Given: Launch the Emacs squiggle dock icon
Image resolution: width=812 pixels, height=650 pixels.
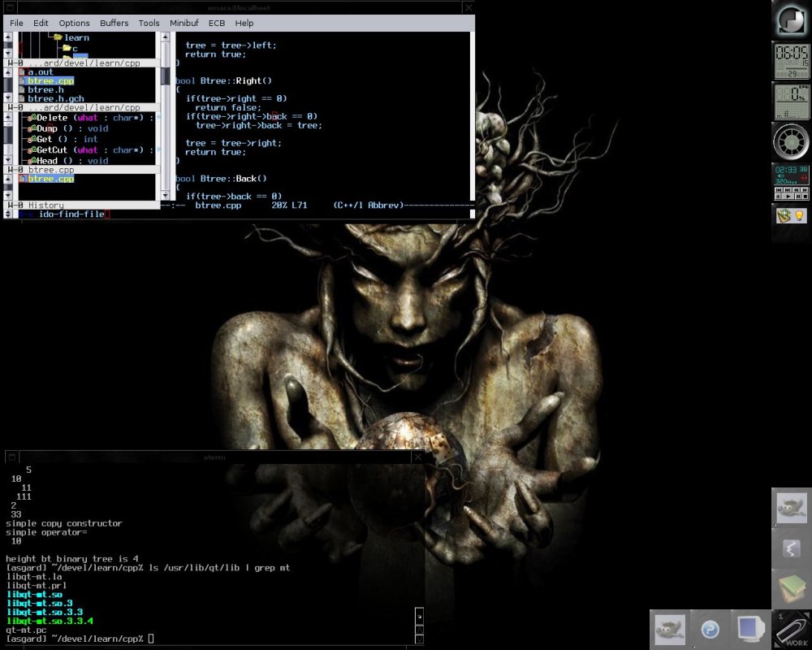Looking at the screenshot, I should [x=791, y=548].
